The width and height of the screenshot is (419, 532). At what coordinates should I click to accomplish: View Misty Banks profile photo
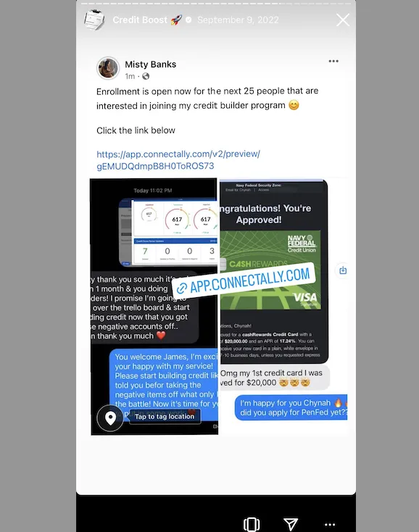click(108, 68)
